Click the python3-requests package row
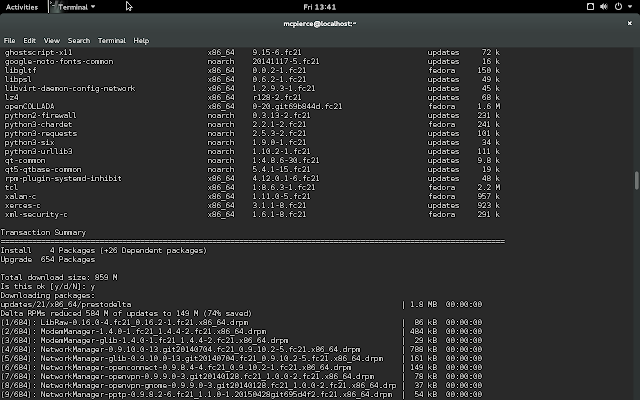This screenshot has height=400, width=640. click(252, 133)
